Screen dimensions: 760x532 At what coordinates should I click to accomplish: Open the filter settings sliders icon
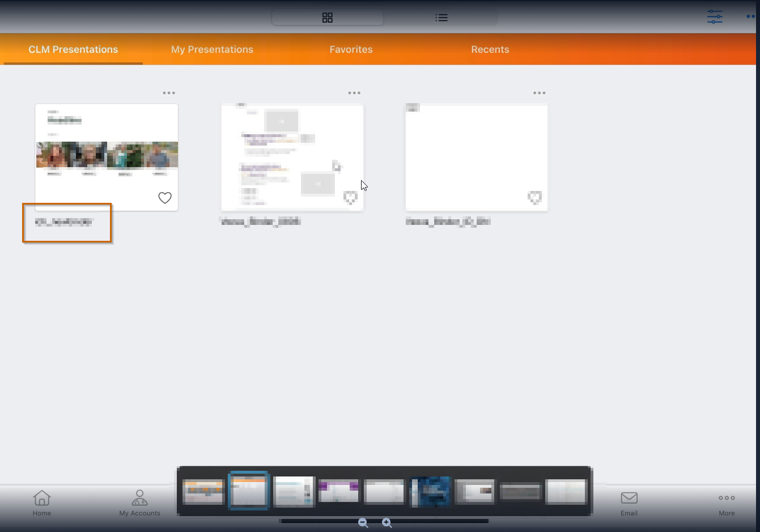[x=715, y=16]
